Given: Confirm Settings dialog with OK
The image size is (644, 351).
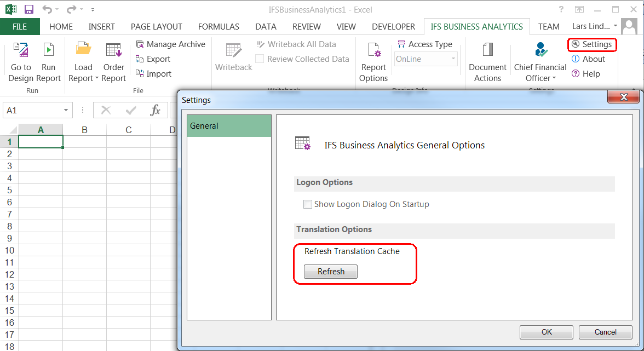Looking at the screenshot, I should coord(547,332).
